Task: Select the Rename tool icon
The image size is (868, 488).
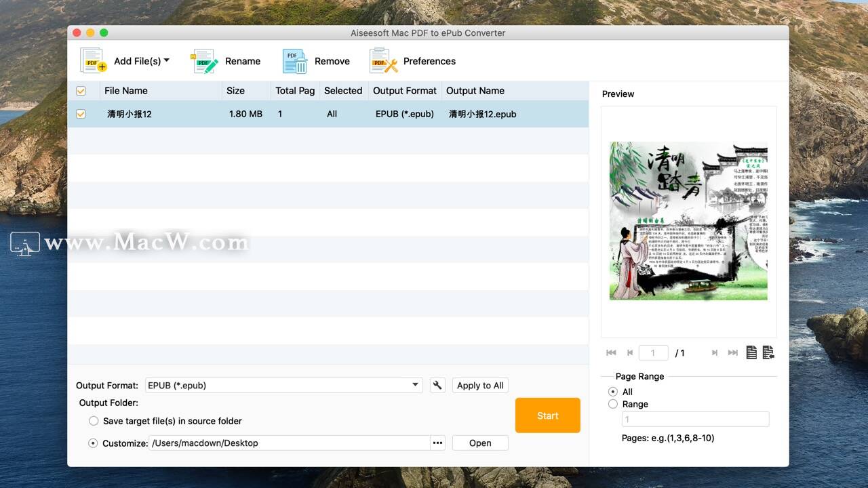Action: [x=203, y=60]
